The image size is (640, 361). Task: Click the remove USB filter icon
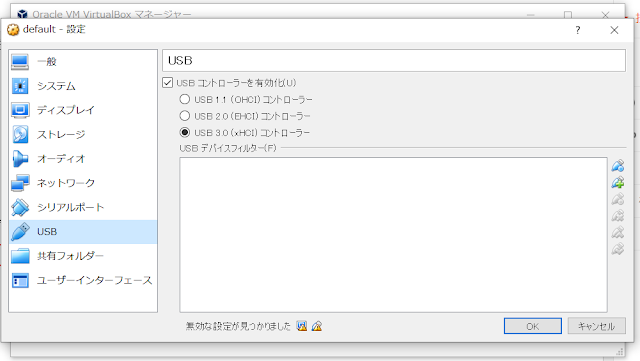(x=618, y=216)
